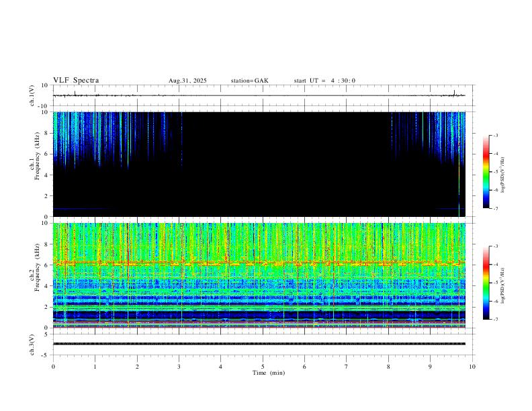Click the 'station=GAK' label
The height and width of the screenshot is (411, 532).
click(249, 81)
